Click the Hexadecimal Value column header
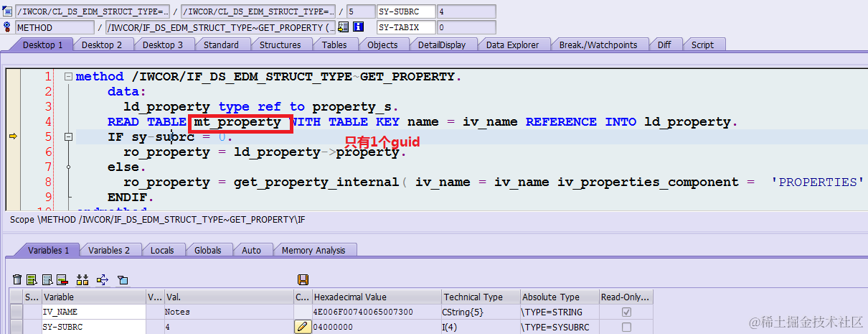This screenshot has height=334, width=868. 377,297
